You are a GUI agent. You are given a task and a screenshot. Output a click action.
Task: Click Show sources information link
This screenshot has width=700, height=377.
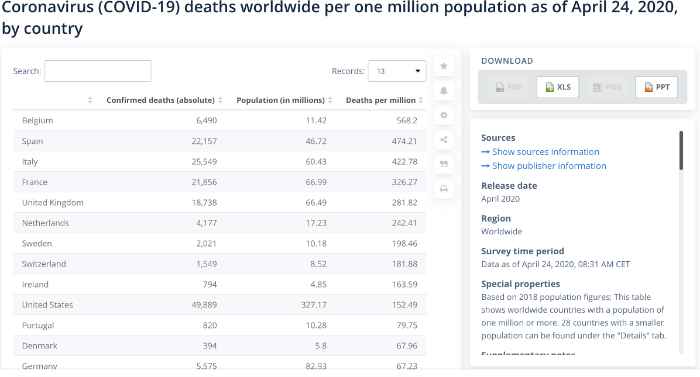click(x=540, y=152)
